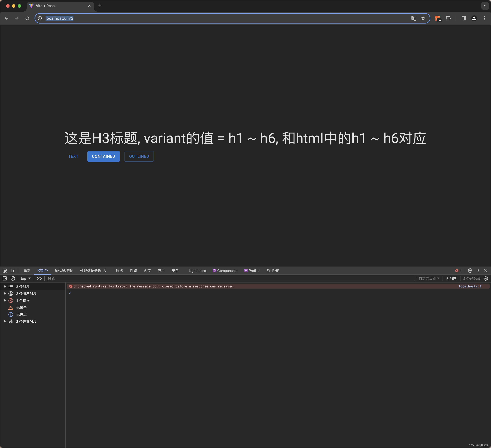This screenshot has height=448, width=491.
Task: Click the live expression eye icon
Action: pos(39,278)
